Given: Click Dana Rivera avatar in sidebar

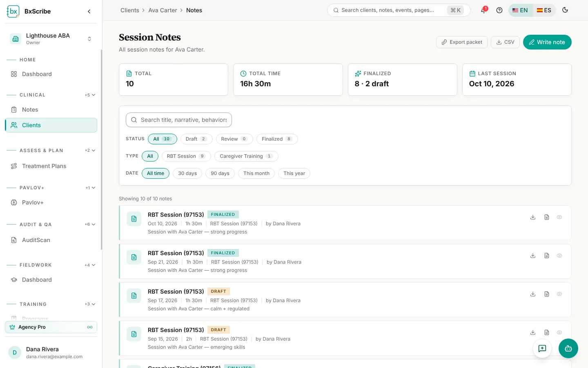Looking at the screenshot, I should point(15,352).
